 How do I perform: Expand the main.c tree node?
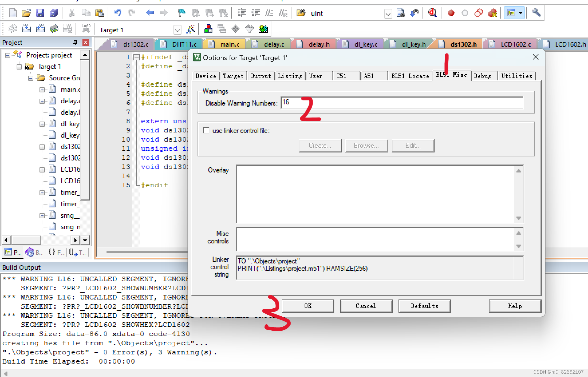42,90
